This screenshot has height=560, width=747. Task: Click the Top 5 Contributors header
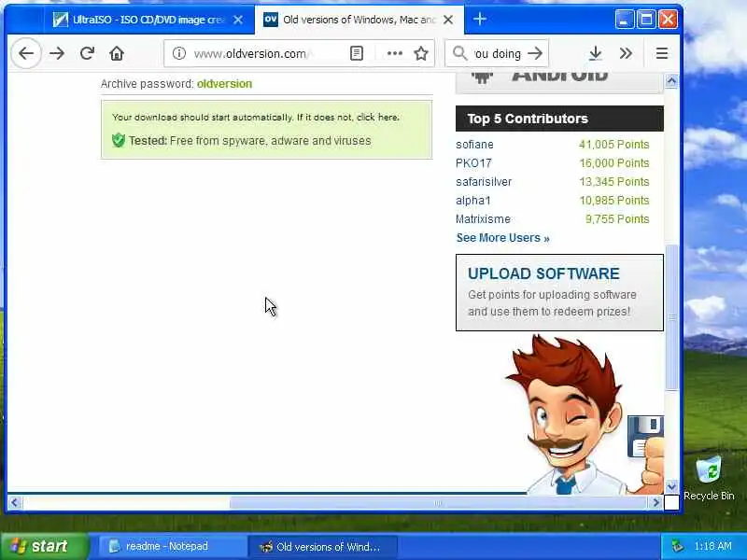tap(559, 119)
